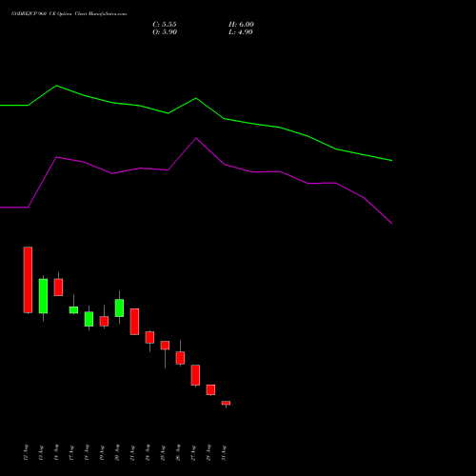Select the red candle for 19 Aug
This screenshot has width=476, height=476.
click(104, 321)
